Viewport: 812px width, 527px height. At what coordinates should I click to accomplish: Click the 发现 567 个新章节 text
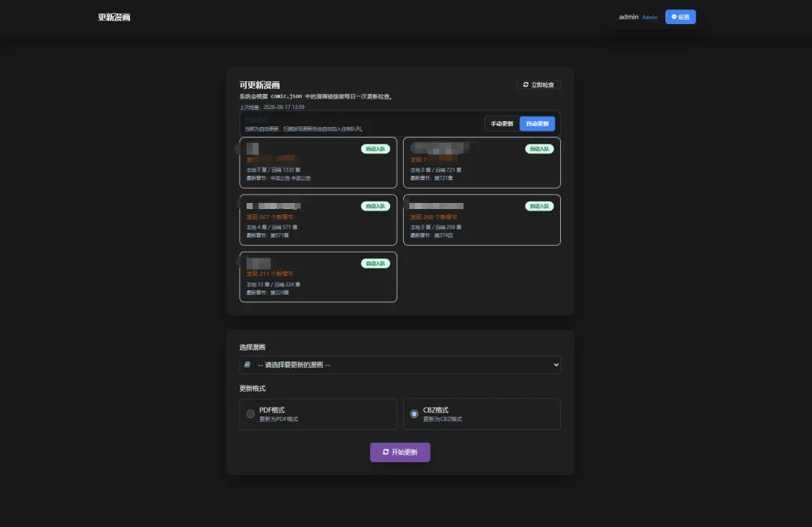pos(270,217)
